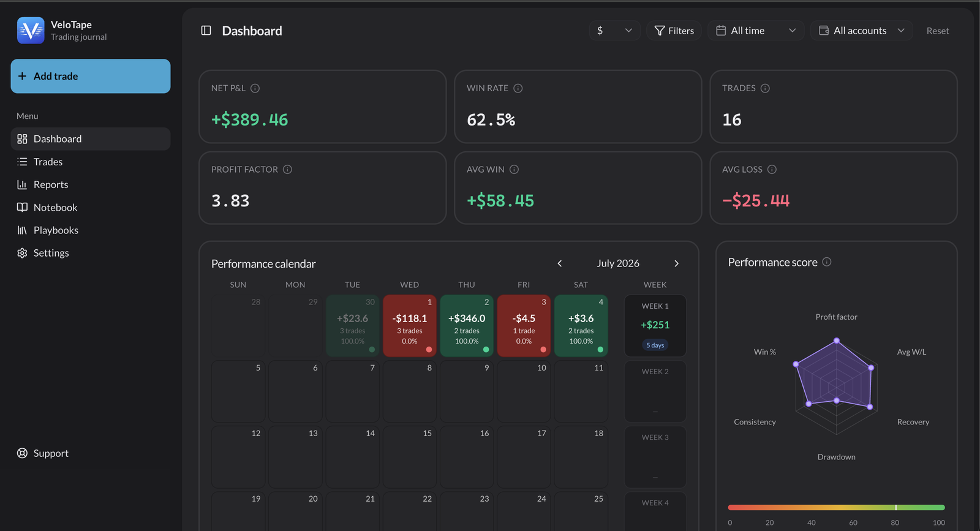Click the info icon beside Performance score

[x=827, y=262]
